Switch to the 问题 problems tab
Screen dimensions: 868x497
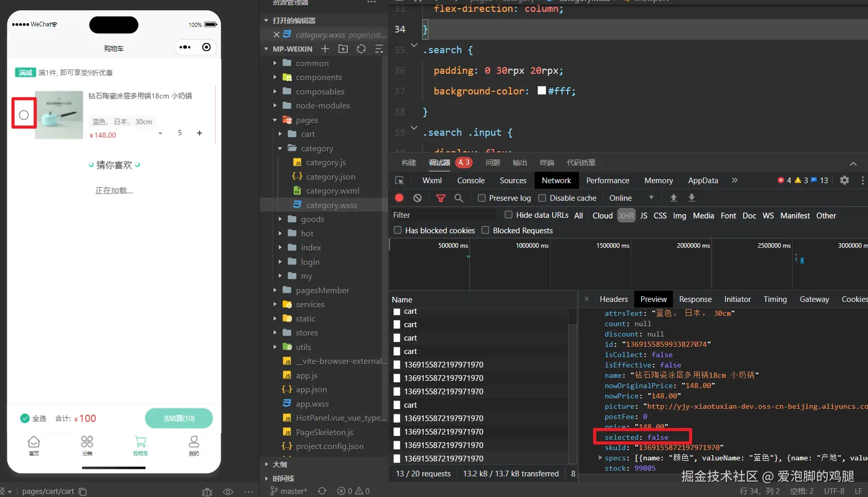493,163
